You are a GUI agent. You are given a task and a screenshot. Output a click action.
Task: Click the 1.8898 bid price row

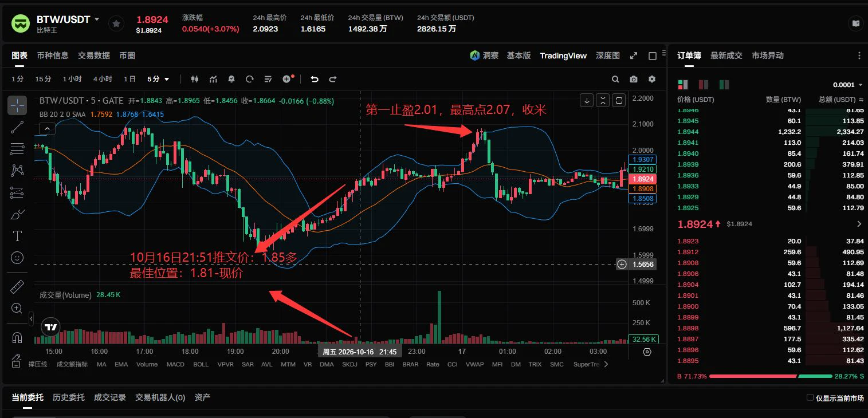pyautogui.click(x=771, y=328)
